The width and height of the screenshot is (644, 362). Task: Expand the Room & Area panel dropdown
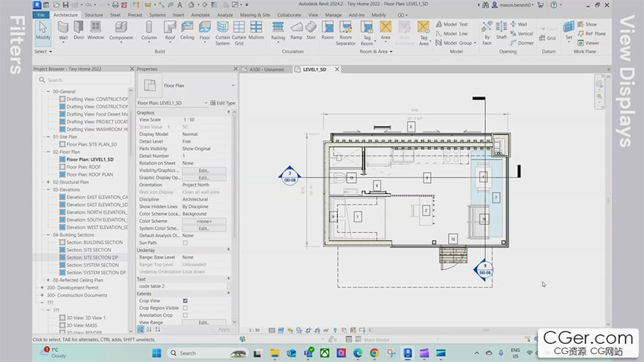click(376, 51)
